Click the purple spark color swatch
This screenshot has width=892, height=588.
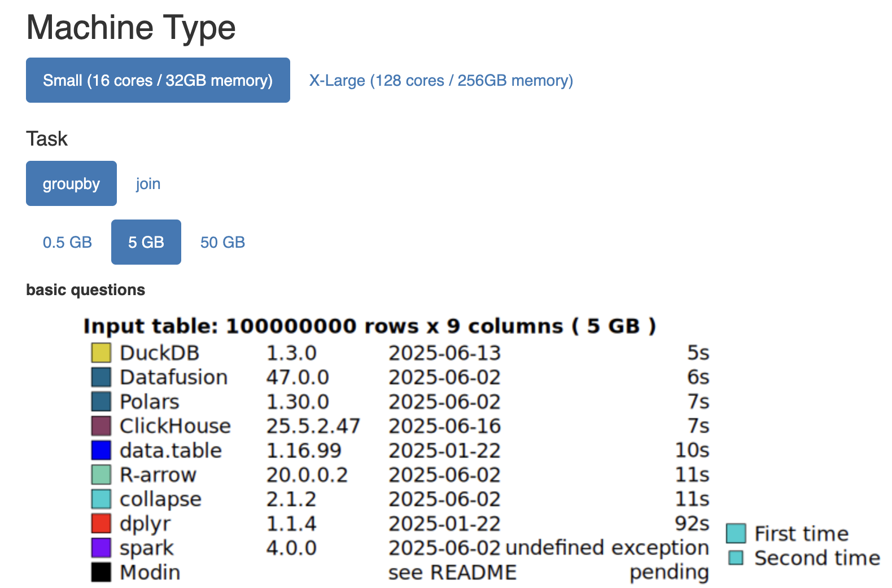101,547
